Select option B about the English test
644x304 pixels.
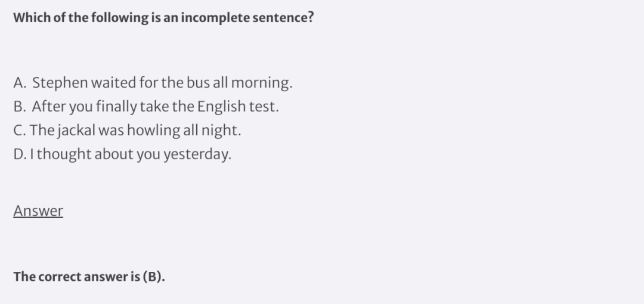click(x=146, y=106)
